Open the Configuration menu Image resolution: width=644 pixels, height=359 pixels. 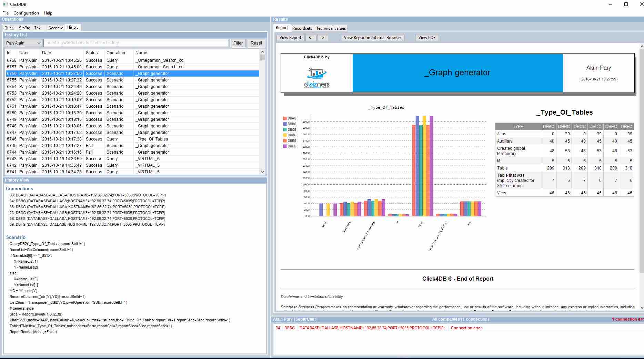click(x=26, y=13)
